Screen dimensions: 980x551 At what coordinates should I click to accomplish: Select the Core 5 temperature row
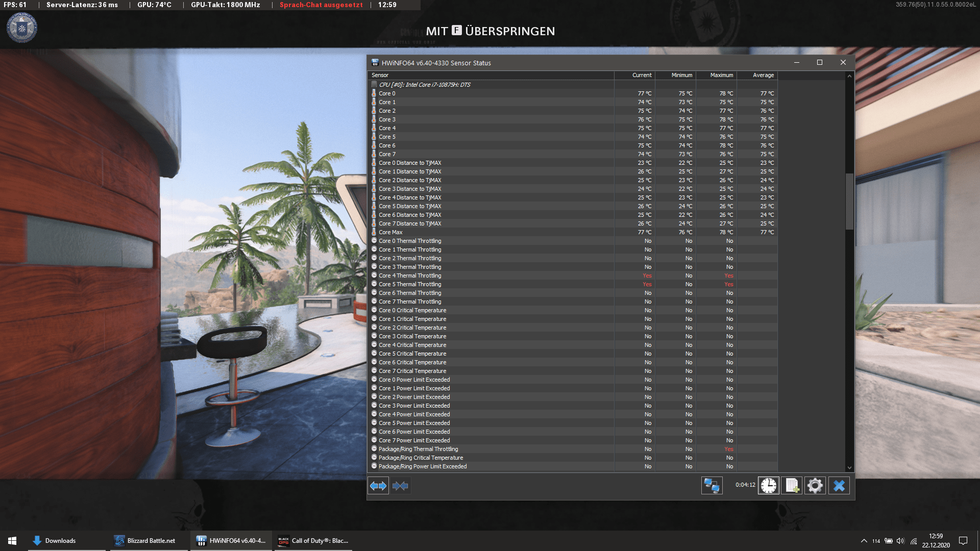(573, 137)
